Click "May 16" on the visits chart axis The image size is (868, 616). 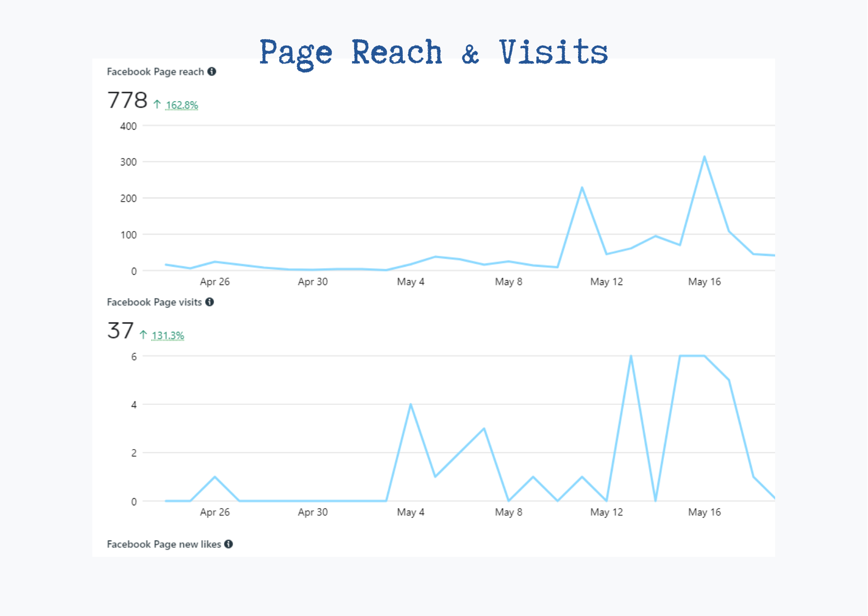704,512
